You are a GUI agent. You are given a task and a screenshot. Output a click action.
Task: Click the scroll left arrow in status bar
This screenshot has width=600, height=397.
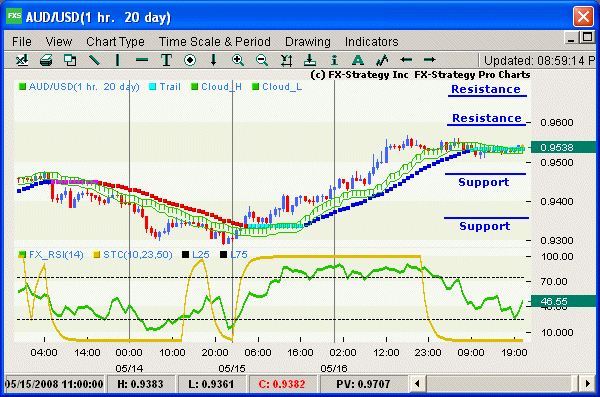417,383
